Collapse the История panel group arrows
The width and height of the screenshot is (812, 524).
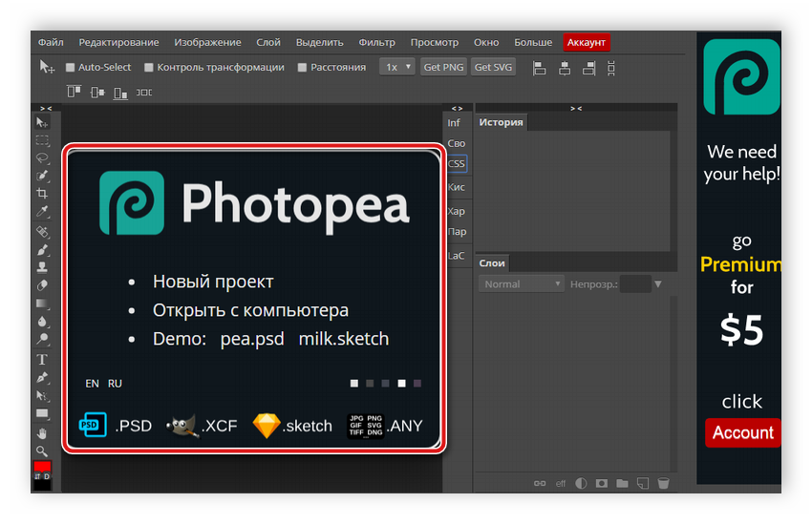[576, 108]
